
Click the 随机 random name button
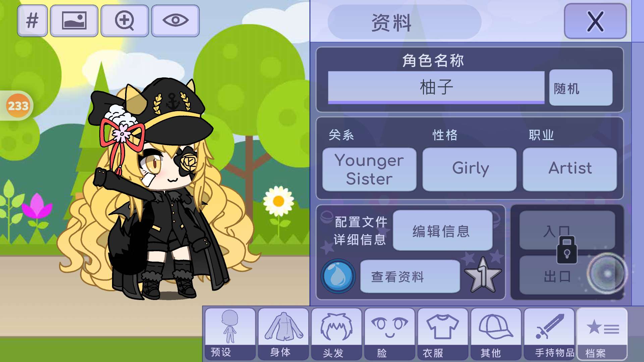tap(581, 88)
